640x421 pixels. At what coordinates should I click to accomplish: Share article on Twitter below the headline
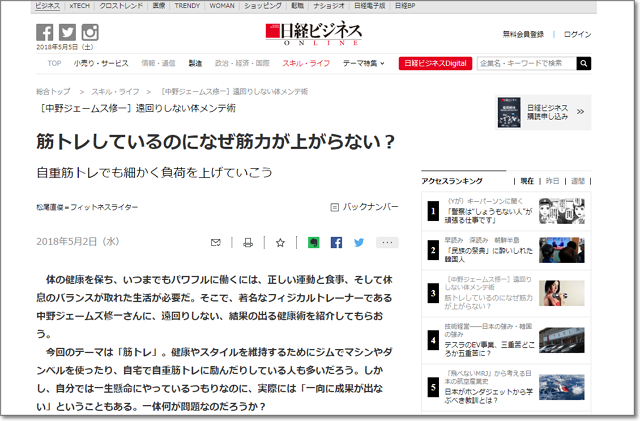coord(359,242)
